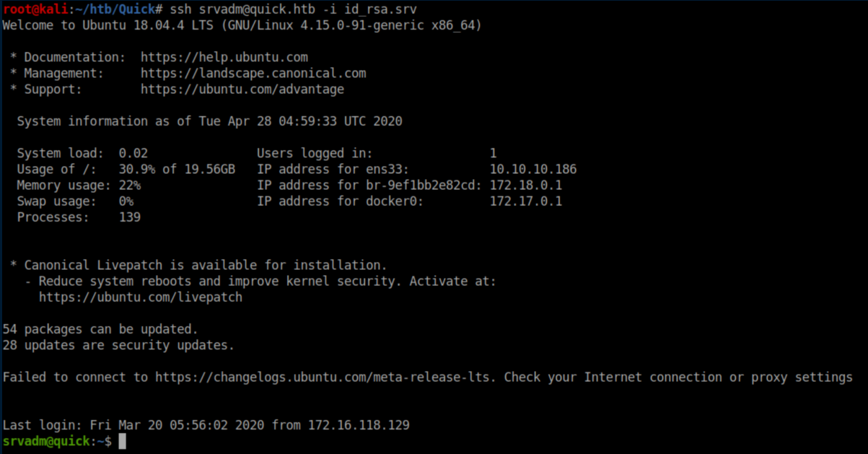Image resolution: width=868 pixels, height=454 pixels.
Task: Click the disk usage value 30.9% of 19.56GB
Action: tap(176, 169)
